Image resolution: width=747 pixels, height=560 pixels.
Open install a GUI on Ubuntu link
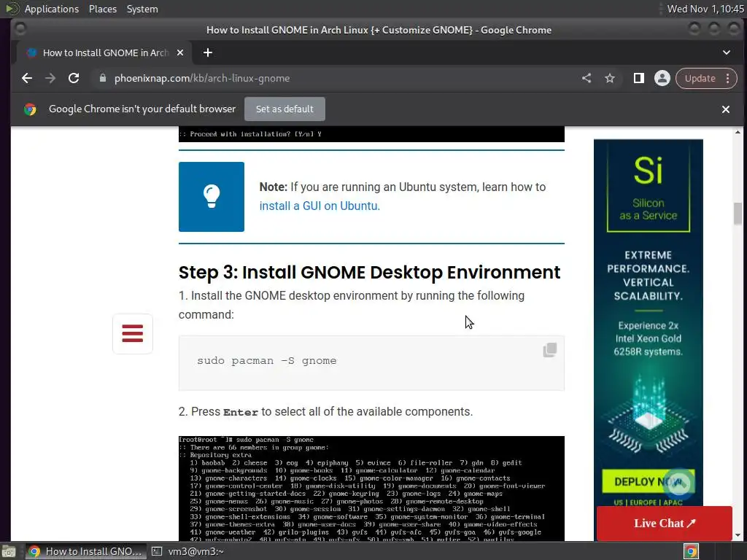tap(320, 206)
